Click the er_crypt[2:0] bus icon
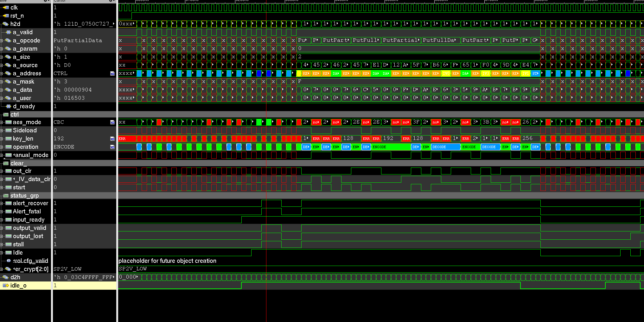 (8, 269)
